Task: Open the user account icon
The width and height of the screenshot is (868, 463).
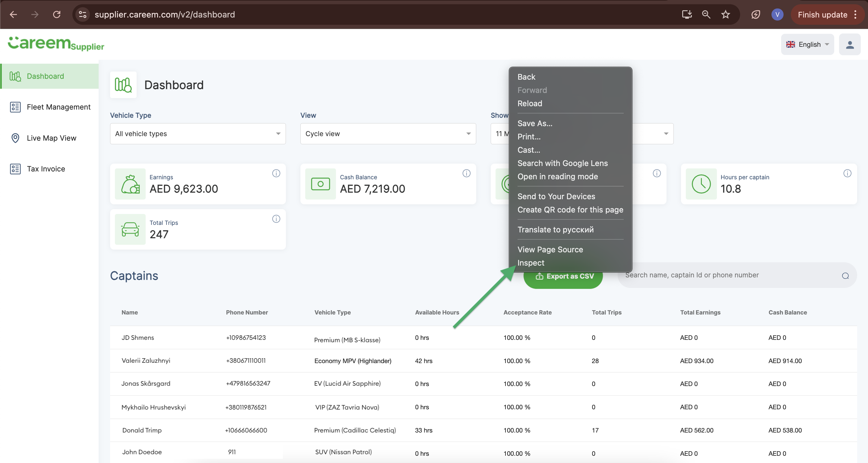Action: click(x=850, y=44)
